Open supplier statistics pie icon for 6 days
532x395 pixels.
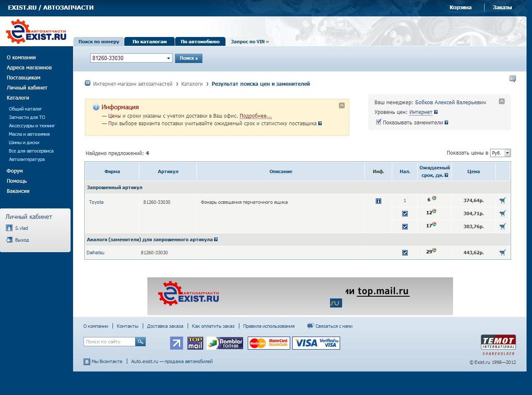[x=434, y=198]
